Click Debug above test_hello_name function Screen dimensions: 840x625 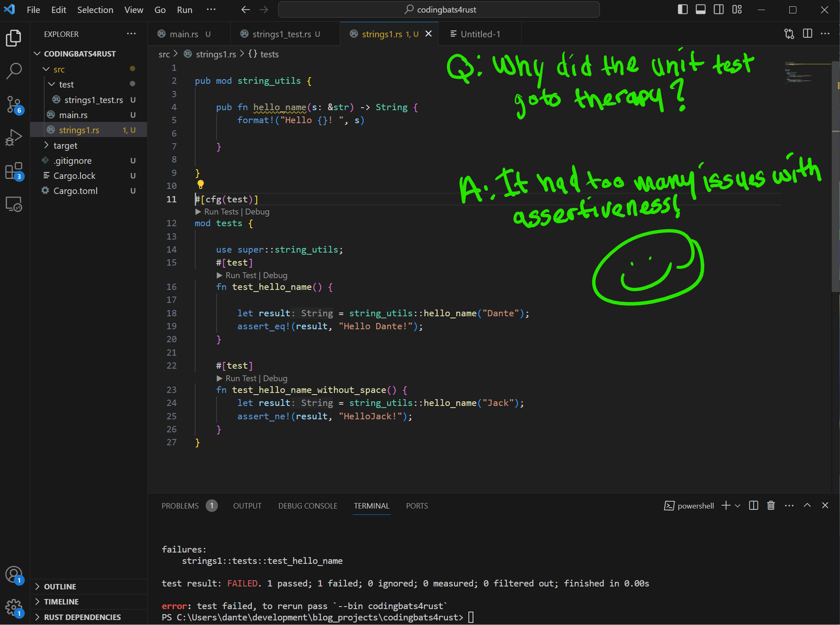coord(275,276)
